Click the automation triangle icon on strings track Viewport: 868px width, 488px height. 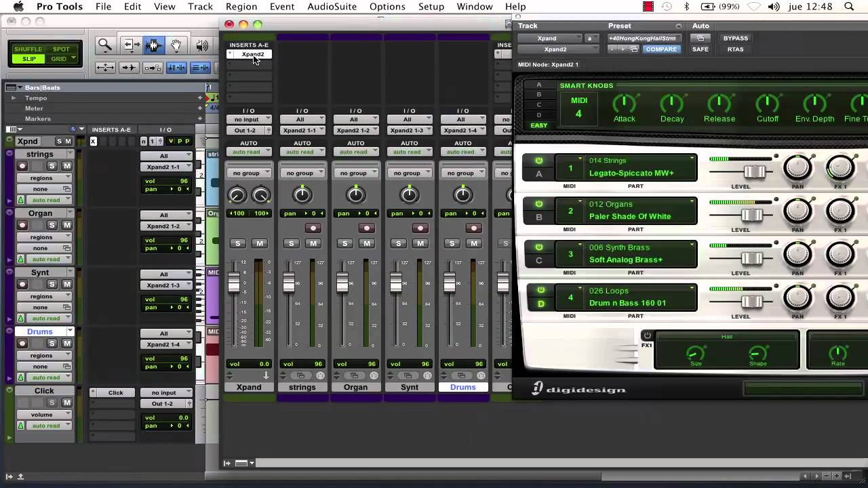click(20, 200)
